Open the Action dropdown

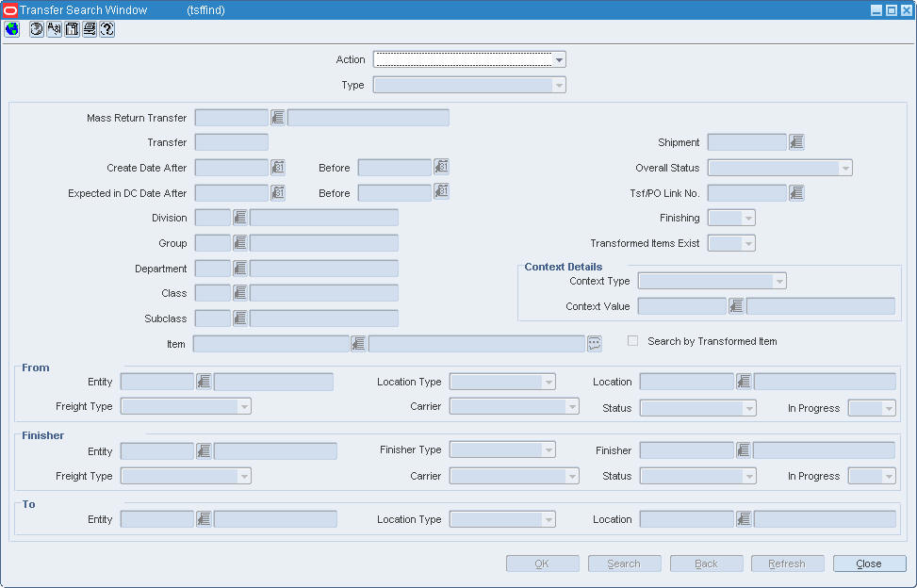[x=559, y=58]
